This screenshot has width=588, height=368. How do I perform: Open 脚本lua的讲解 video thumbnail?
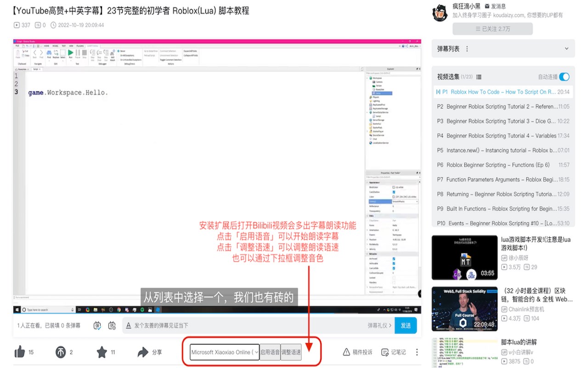click(464, 353)
